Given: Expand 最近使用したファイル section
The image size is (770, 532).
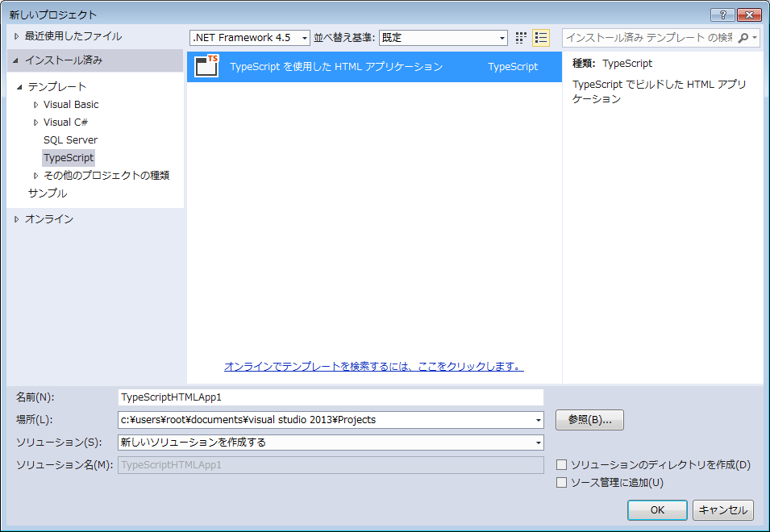Looking at the screenshot, I should pyautogui.click(x=17, y=36).
